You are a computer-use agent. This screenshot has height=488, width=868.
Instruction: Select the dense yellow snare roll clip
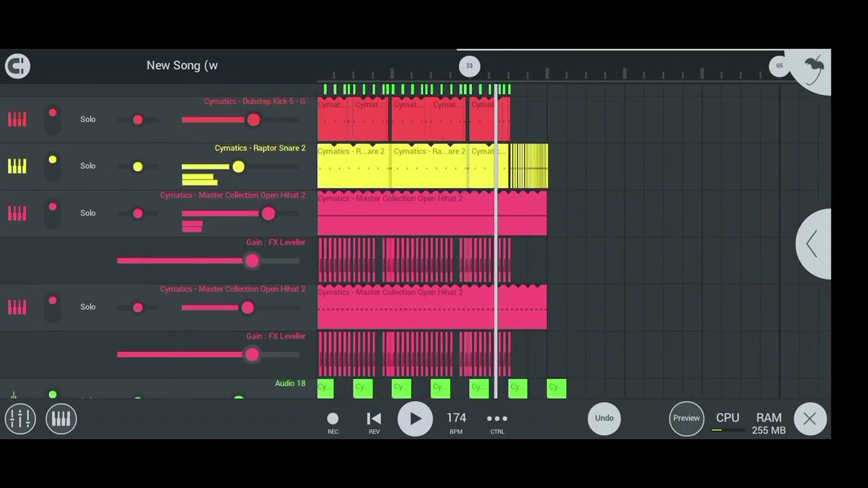[x=529, y=165]
